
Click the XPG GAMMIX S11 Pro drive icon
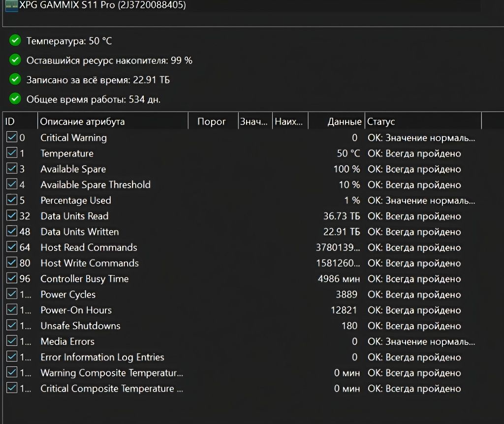coord(12,5)
